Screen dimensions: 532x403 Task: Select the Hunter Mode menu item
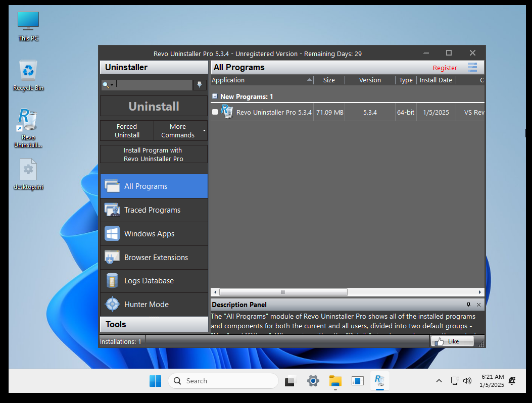(x=154, y=305)
